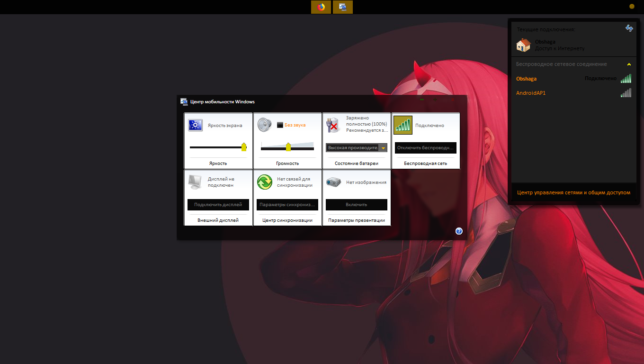The width and height of the screenshot is (644, 364).
Task: Select the 'AndroidAP1' network in the list
Action: (x=531, y=93)
